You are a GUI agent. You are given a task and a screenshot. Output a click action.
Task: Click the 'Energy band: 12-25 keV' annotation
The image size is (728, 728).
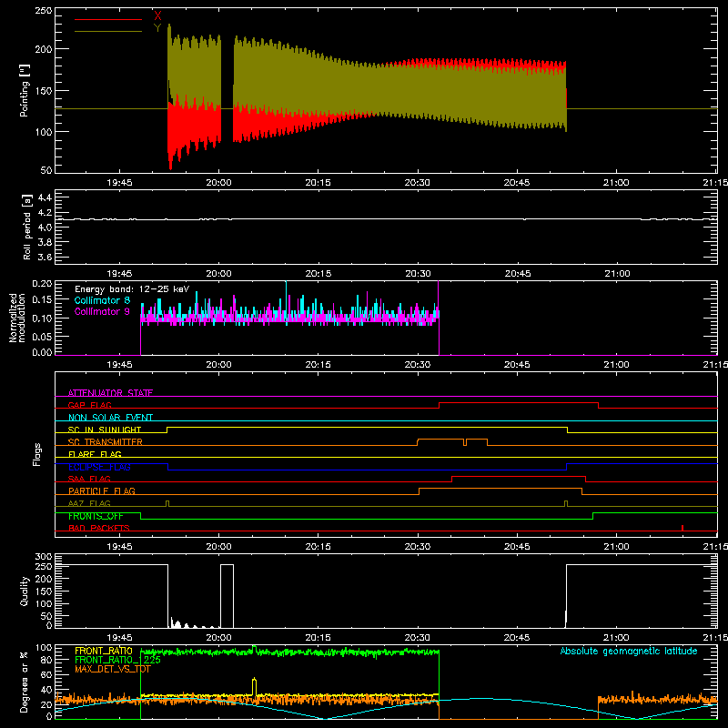132,289
